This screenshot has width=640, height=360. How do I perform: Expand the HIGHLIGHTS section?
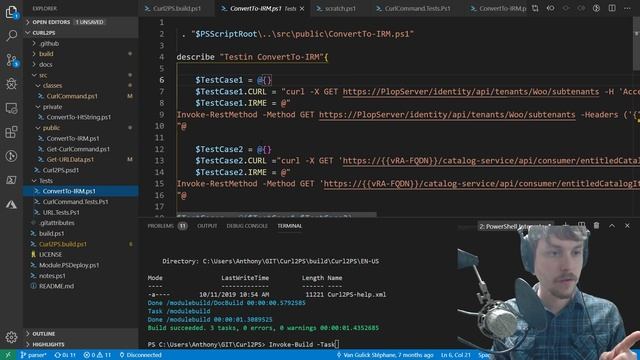click(81, 344)
